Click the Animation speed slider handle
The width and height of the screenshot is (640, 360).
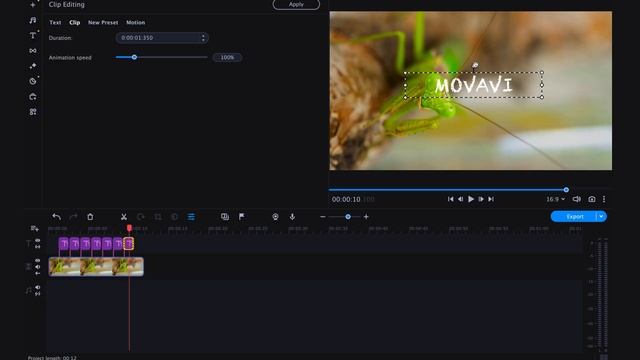click(134, 57)
